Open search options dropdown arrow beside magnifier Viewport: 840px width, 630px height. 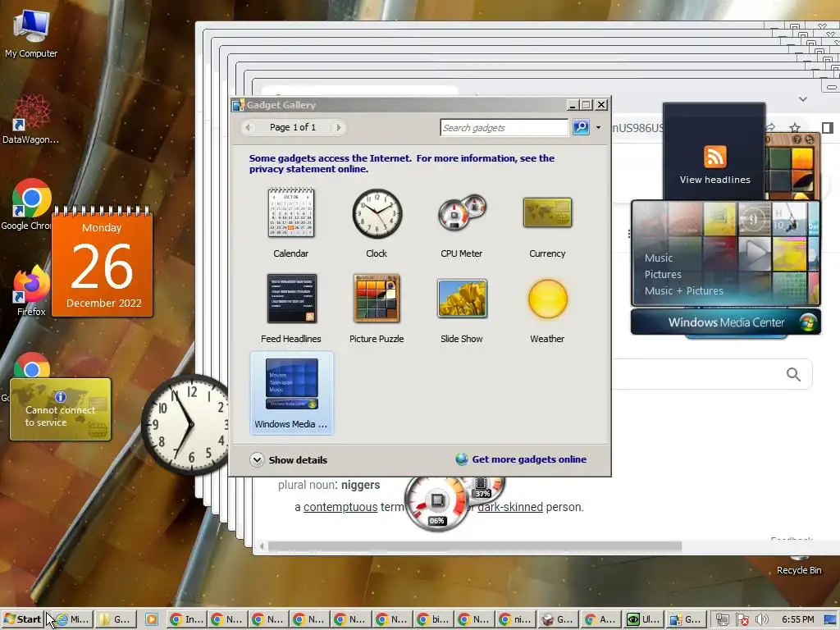[598, 127]
